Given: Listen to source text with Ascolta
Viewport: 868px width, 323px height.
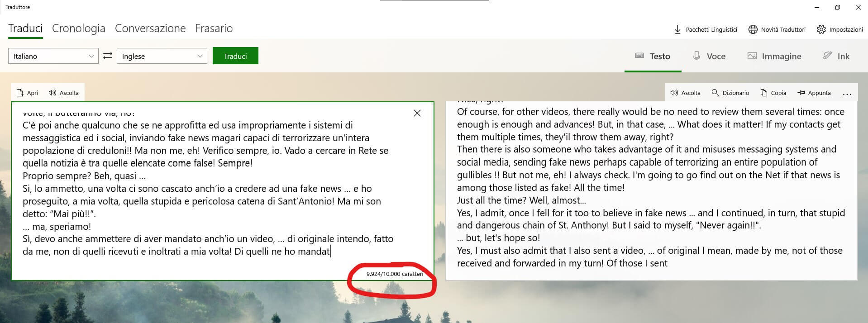Looking at the screenshot, I should 64,93.
